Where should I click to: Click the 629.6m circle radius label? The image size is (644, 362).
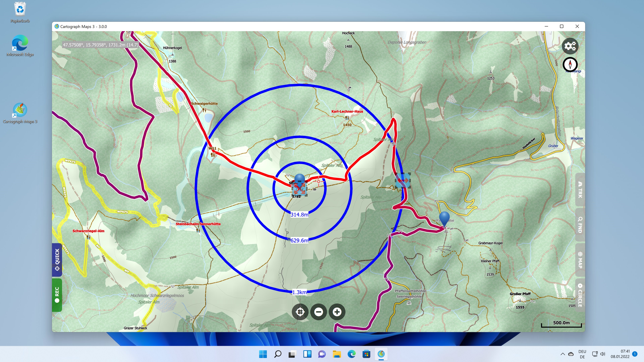(x=299, y=240)
